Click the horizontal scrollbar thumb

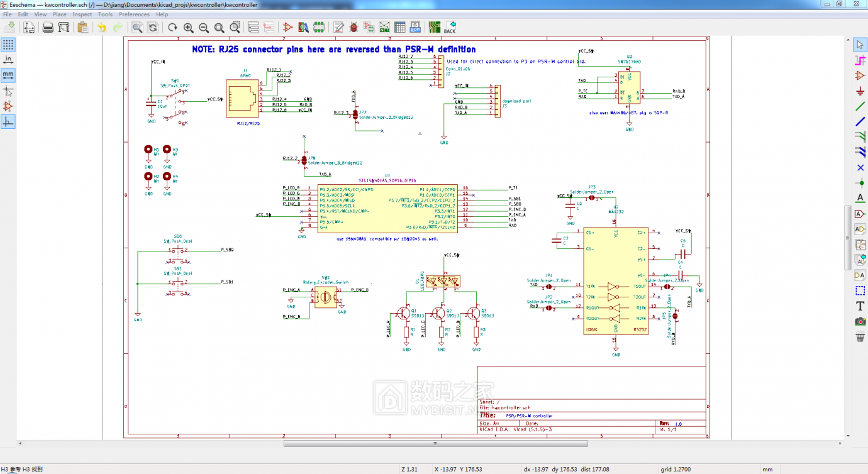(x=435, y=443)
